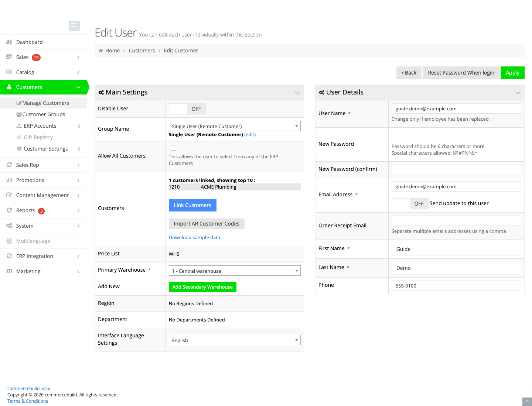Toggle the Disable User switch
Image resolution: width=532 pixels, height=406 pixels.
click(x=187, y=109)
